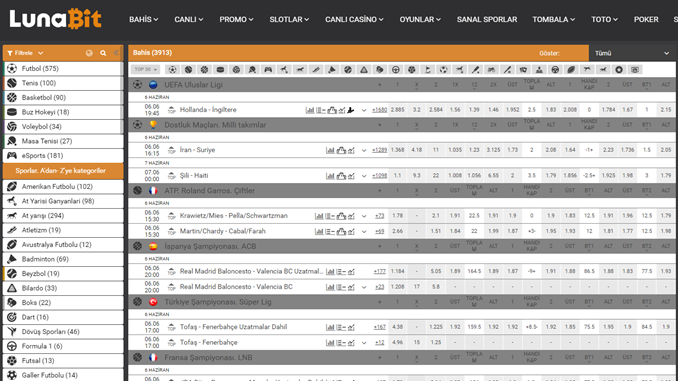The width and height of the screenshot is (678, 381).
Task: Toggle the TOP pin for Şili - Haiti
Action: coord(172,176)
